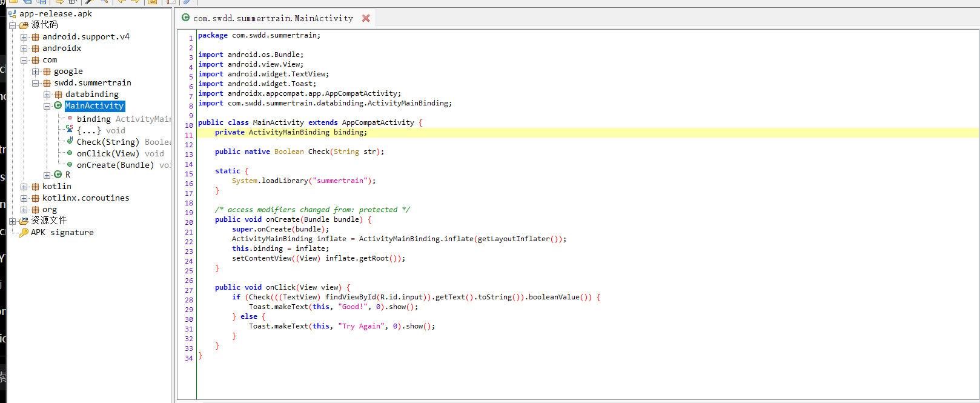Click the binding field's red square icon

pyautogui.click(x=70, y=119)
